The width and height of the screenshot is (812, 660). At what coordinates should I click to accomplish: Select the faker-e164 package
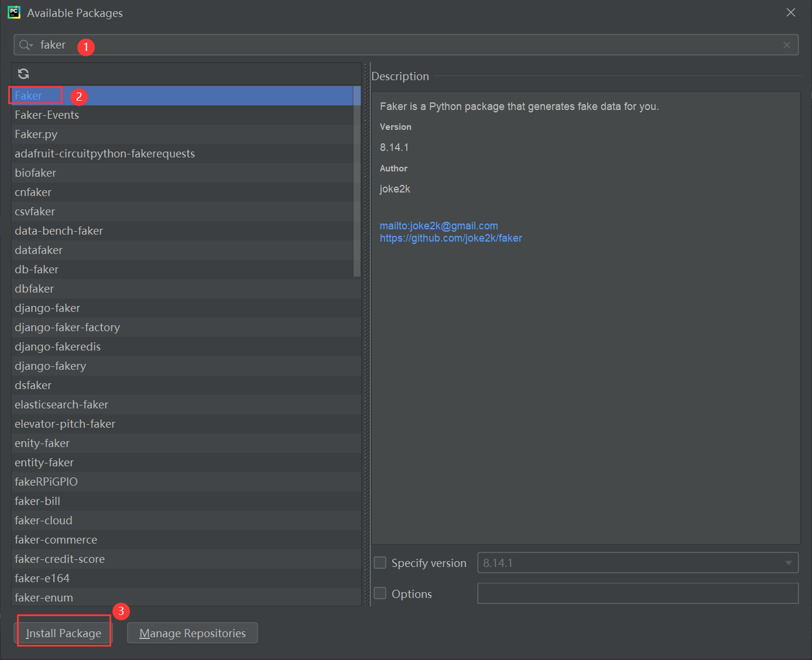pyautogui.click(x=186, y=579)
